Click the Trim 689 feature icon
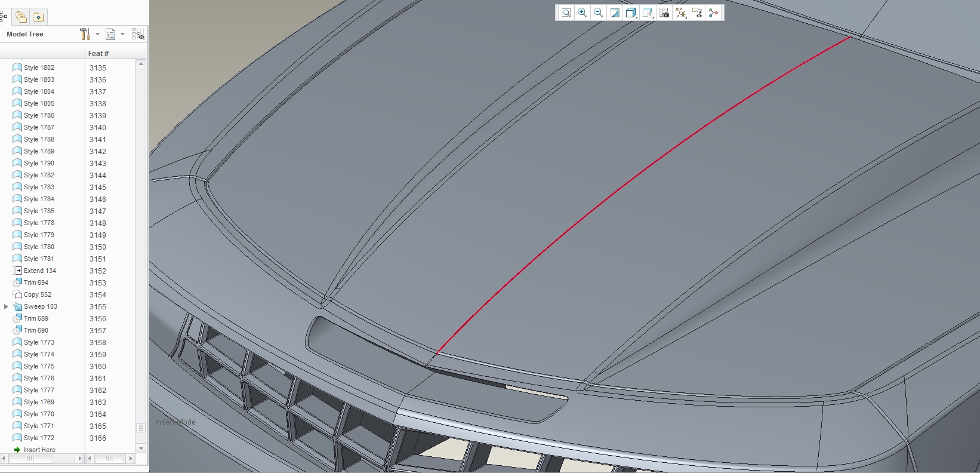Viewport: 980px width, 473px height. [x=17, y=318]
